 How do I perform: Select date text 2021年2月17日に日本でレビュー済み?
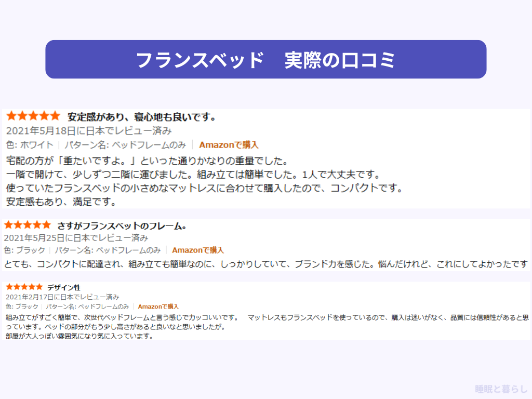(62, 297)
